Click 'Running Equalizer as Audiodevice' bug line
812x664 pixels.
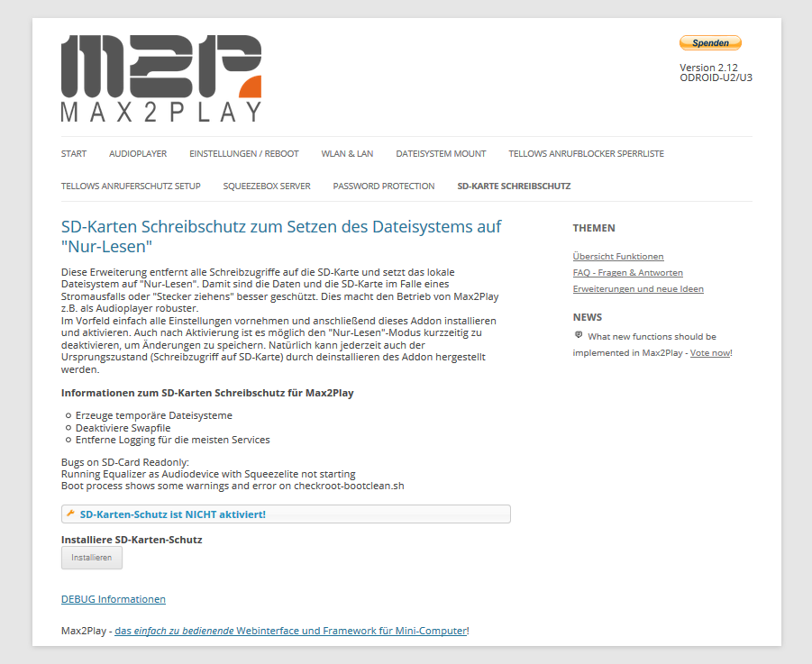point(208,474)
